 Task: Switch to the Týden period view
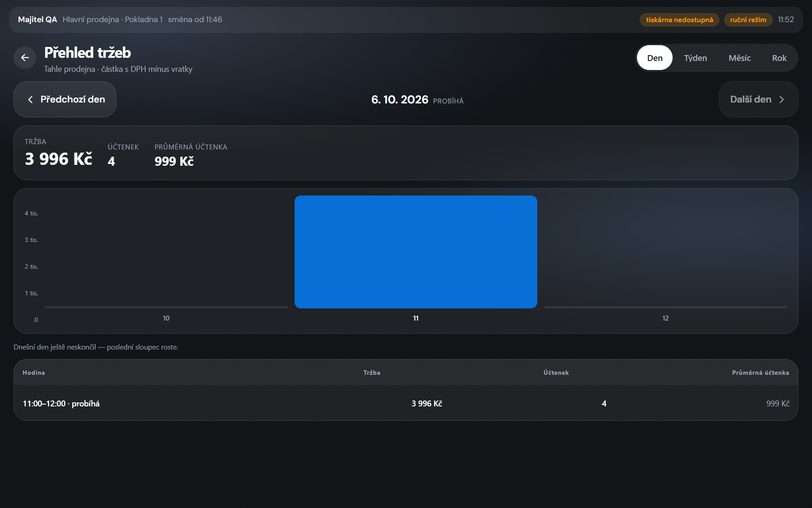point(695,58)
